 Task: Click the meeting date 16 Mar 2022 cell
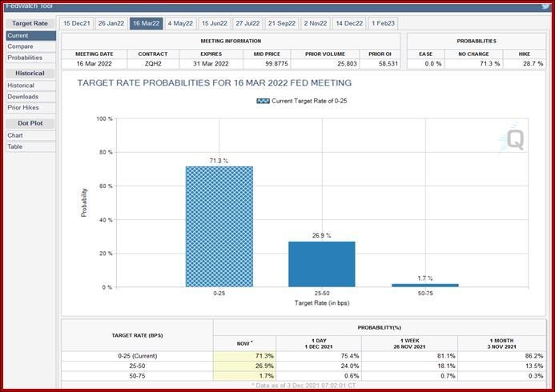(x=95, y=64)
